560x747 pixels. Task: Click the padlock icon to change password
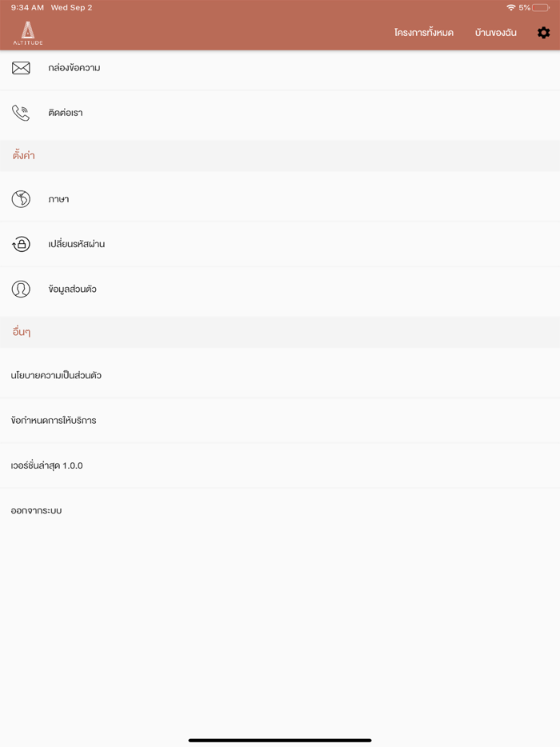point(20,244)
